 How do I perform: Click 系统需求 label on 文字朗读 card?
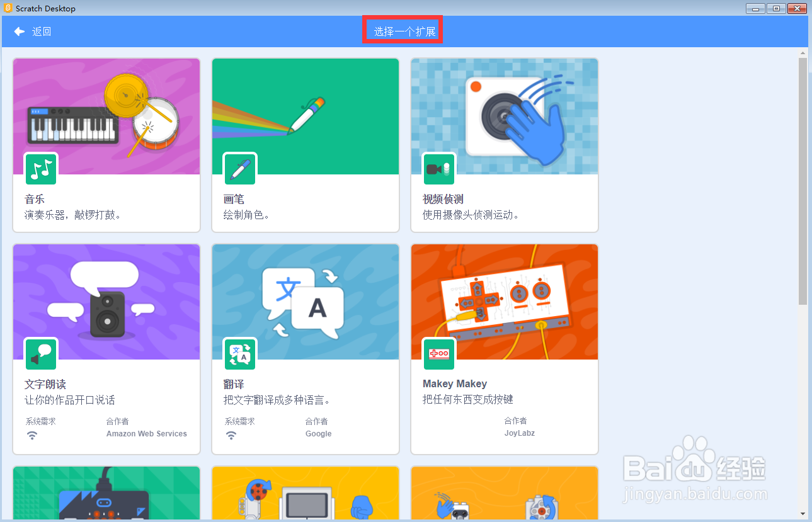41,421
